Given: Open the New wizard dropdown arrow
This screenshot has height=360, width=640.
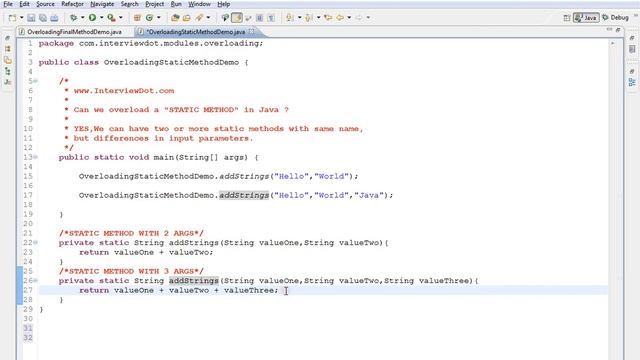Looking at the screenshot, I should click(x=21, y=18).
